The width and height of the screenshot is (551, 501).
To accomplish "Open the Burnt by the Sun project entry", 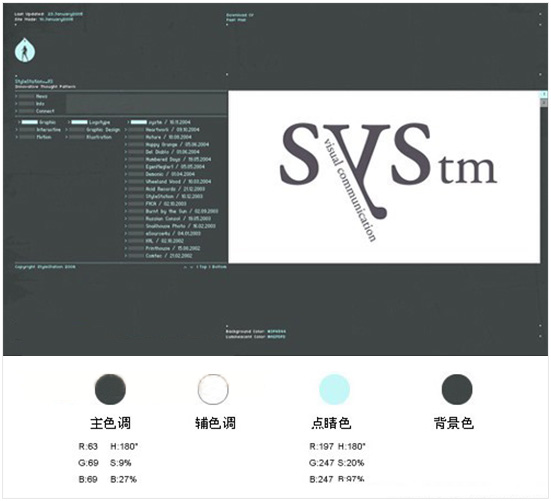I will click(x=182, y=211).
